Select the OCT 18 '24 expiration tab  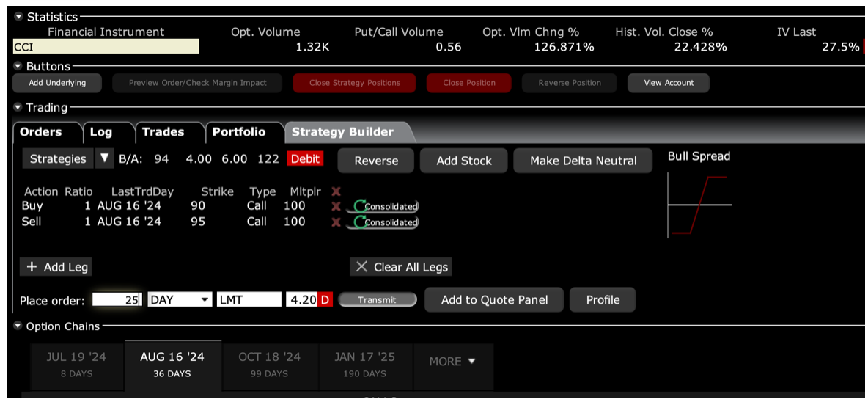click(269, 365)
